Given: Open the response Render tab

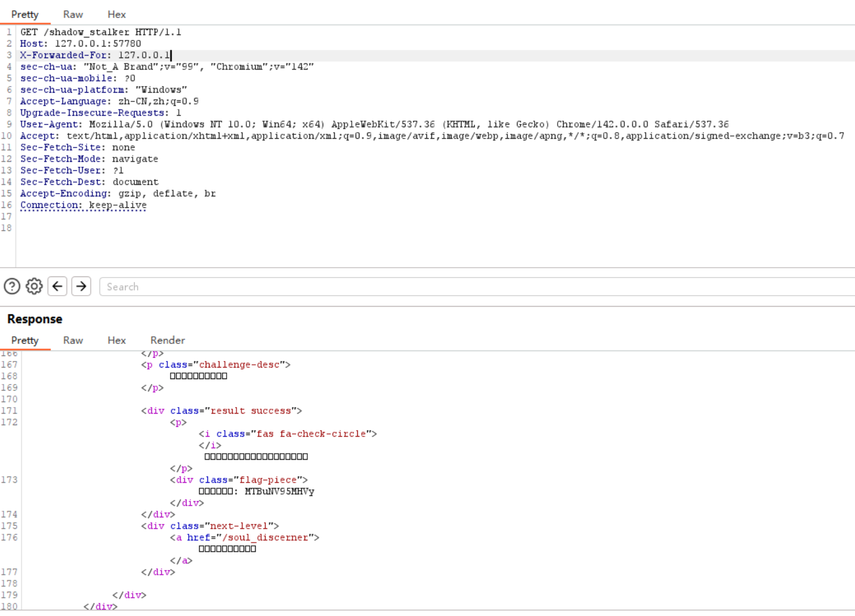Looking at the screenshot, I should coord(167,340).
